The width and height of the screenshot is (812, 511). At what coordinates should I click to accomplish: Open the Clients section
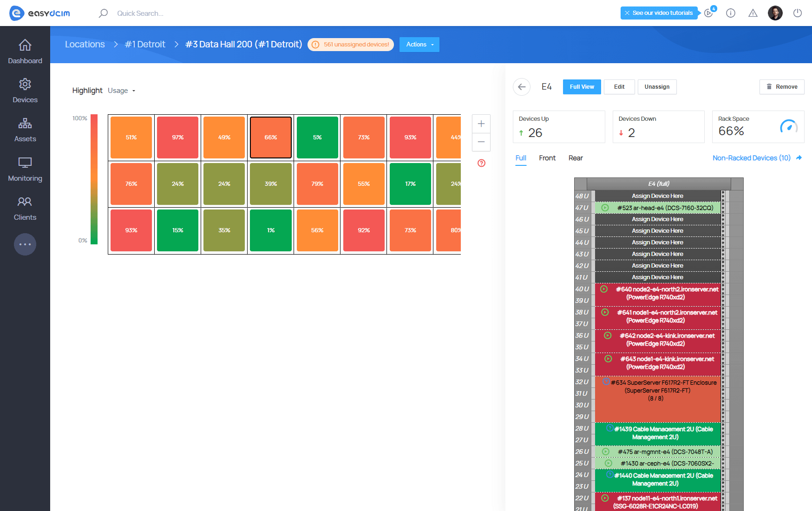tap(25, 208)
